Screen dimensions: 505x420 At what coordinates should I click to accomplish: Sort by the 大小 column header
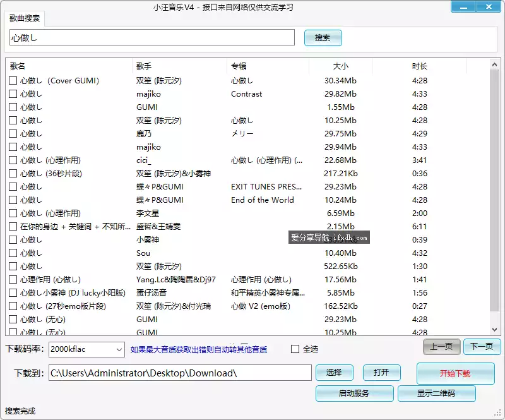click(341, 66)
